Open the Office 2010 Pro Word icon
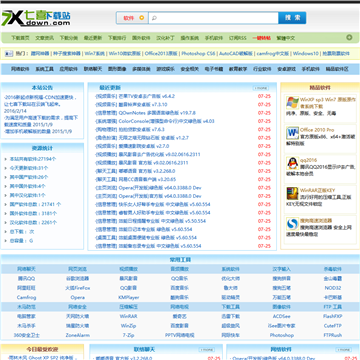Screen dimensions: 360x360 292,133
